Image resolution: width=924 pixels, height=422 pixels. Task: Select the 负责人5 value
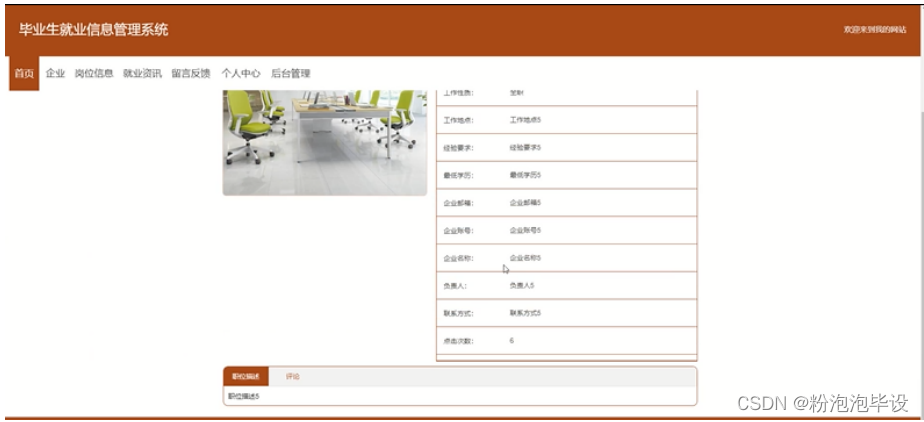click(522, 286)
